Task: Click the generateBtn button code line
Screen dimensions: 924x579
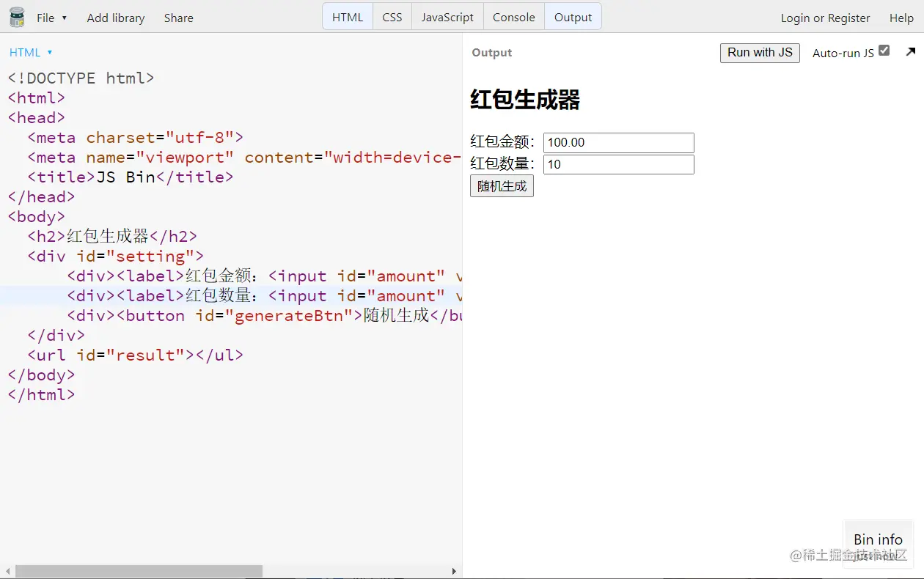Action: coord(265,316)
